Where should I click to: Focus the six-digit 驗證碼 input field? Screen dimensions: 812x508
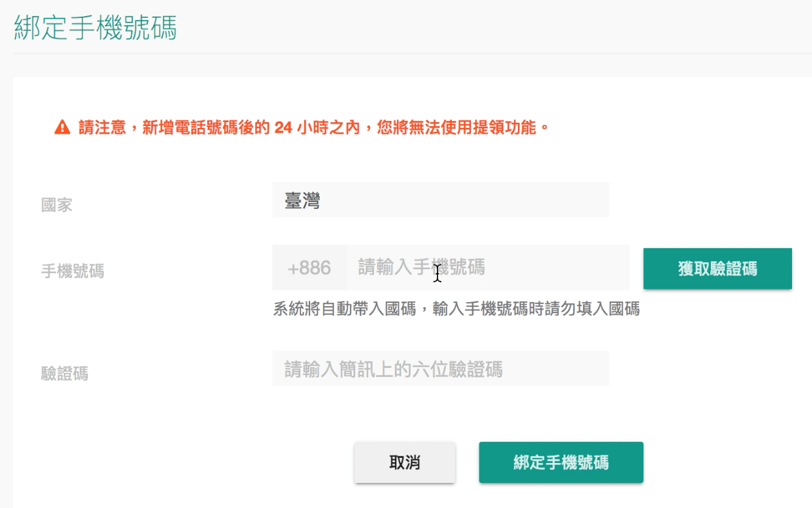pos(441,368)
